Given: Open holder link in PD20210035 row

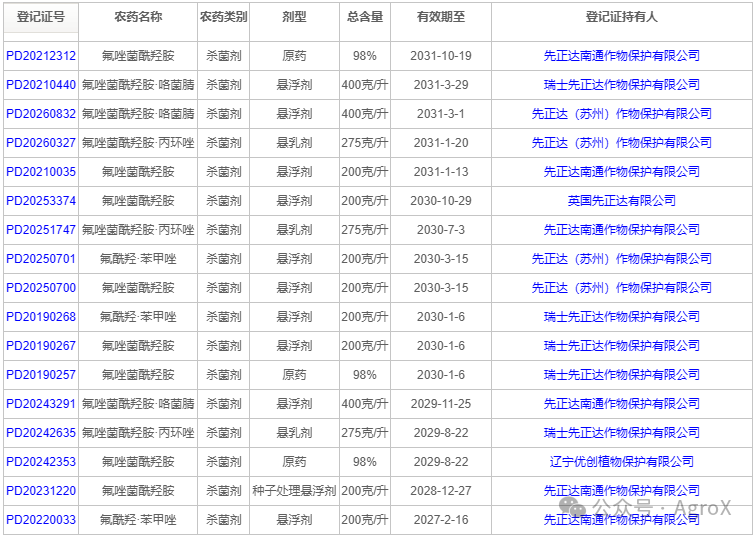Looking at the screenshot, I should (622, 171).
